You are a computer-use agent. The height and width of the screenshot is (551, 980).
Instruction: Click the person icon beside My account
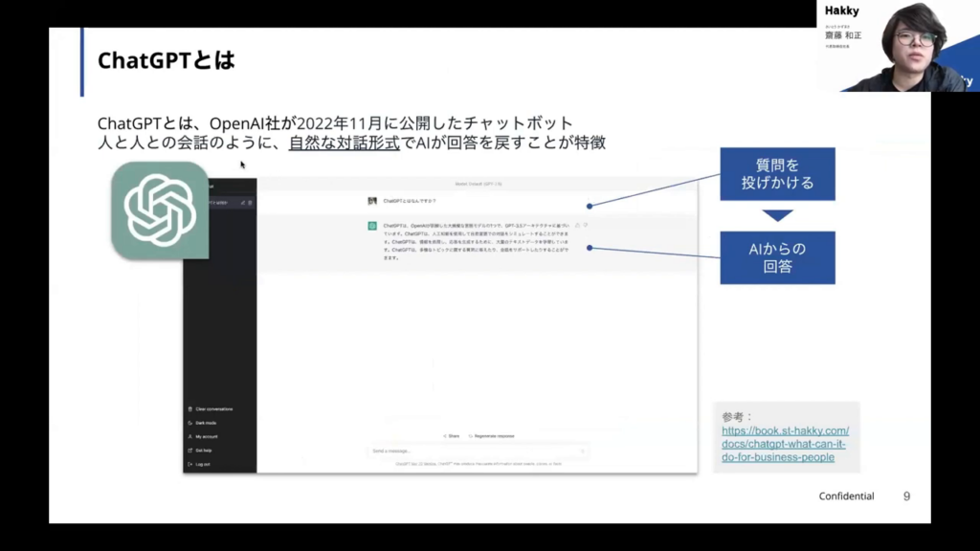coord(190,436)
